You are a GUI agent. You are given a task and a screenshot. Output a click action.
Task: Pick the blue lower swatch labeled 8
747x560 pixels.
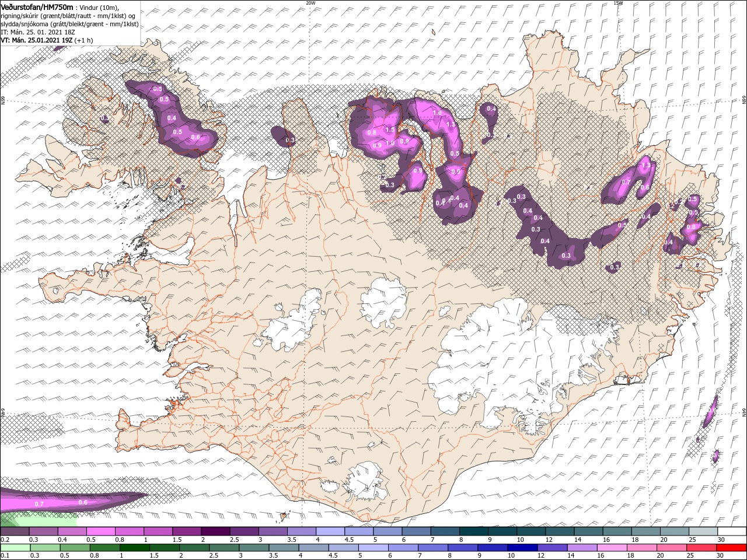[463, 548]
